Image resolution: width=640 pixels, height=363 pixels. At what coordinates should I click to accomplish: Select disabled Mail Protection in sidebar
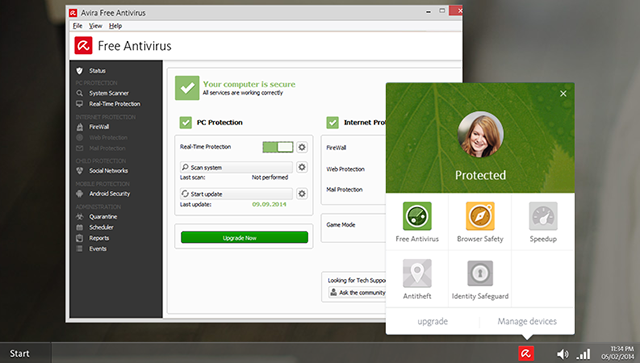coord(107,148)
